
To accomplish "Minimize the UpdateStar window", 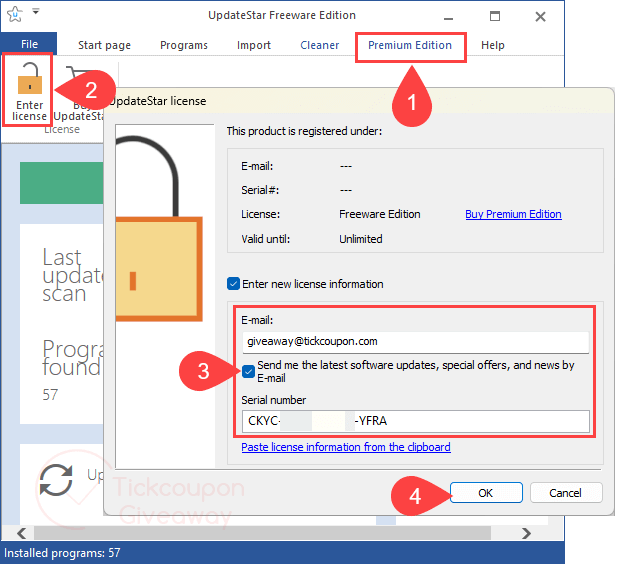I will 448,17.
